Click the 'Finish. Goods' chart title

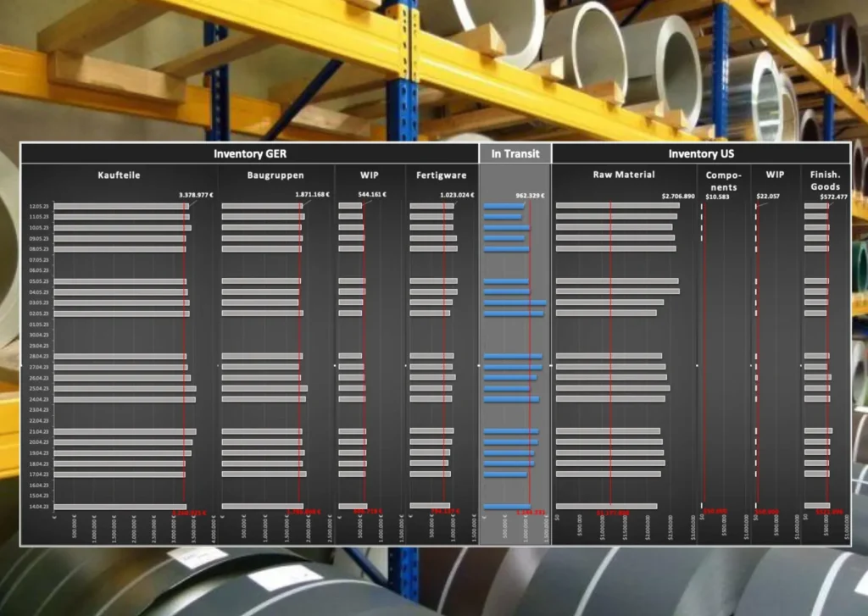point(826,180)
